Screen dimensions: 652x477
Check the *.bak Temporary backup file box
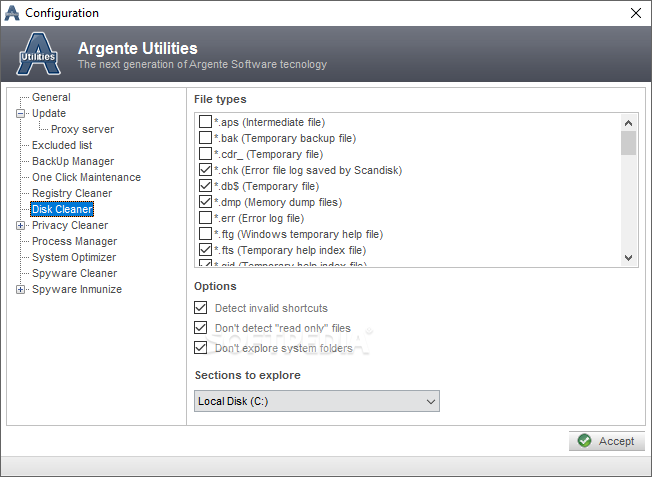coord(205,138)
